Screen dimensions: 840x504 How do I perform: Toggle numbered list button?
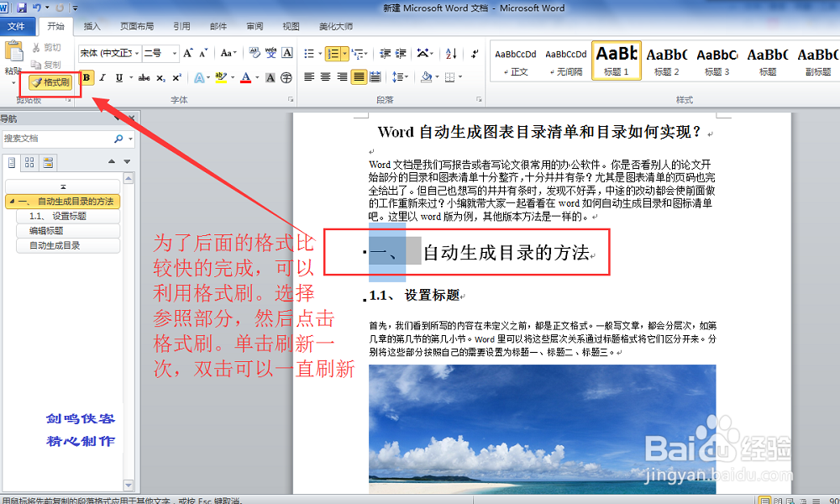(333, 53)
